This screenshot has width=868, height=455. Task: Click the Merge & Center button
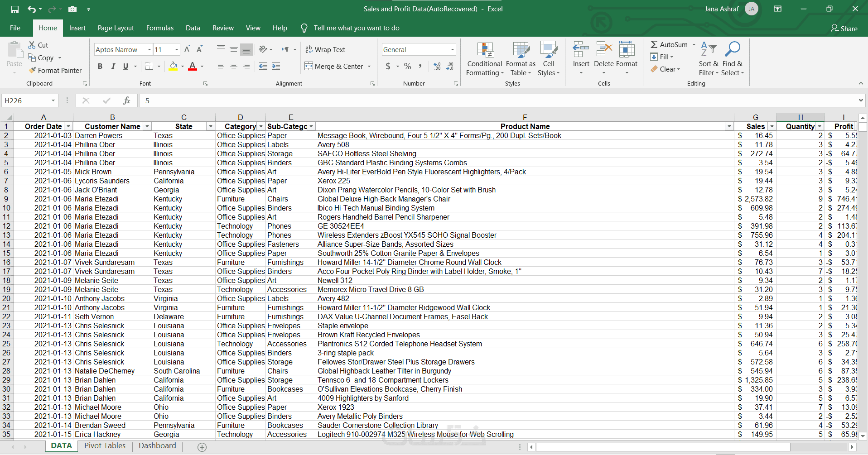(x=334, y=67)
